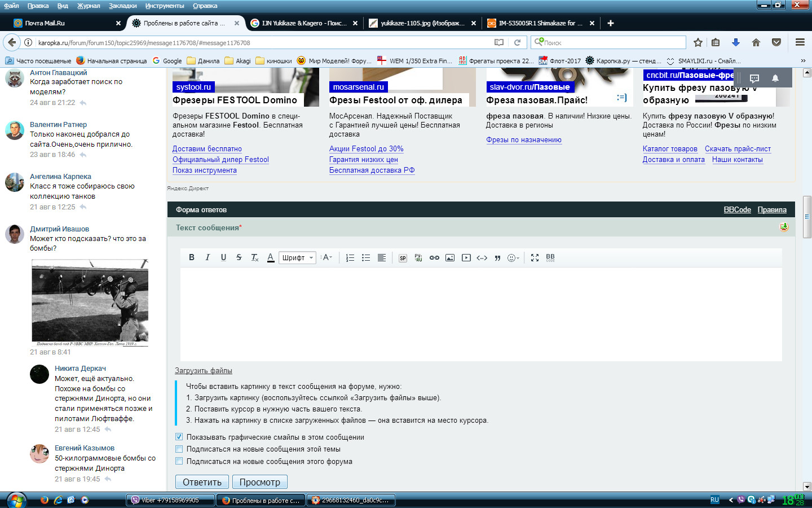Expand the font size dropdown

pos(327,257)
